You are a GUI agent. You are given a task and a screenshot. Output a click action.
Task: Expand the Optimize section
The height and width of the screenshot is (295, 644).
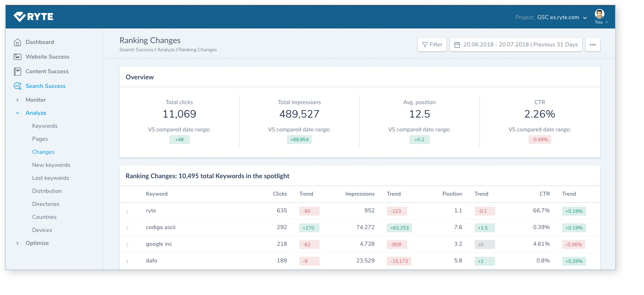[17, 243]
